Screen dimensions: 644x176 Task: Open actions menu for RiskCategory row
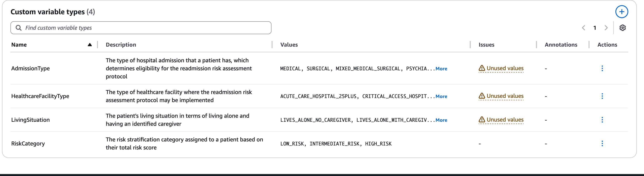pyautogui.click(x=602, y=143)
